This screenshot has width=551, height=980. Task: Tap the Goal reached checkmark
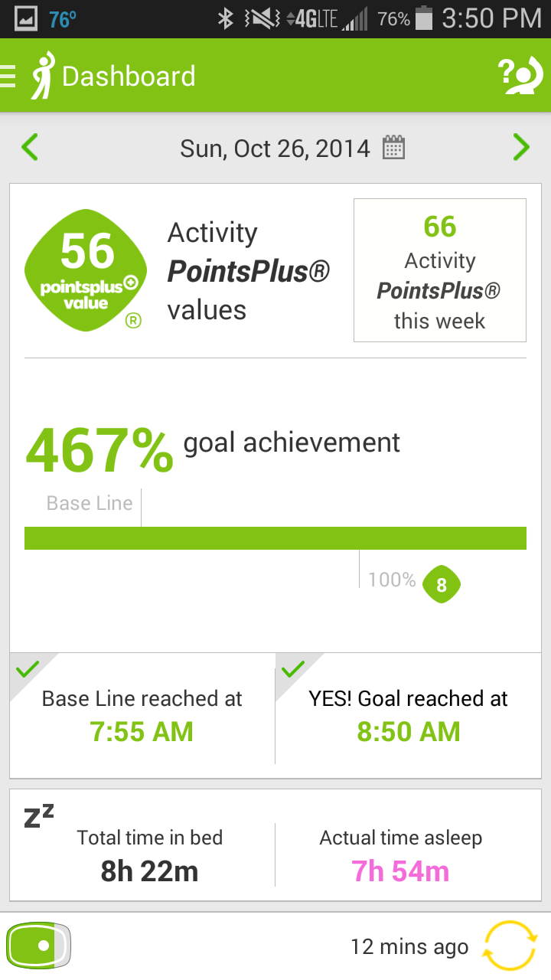coord(292,670)
